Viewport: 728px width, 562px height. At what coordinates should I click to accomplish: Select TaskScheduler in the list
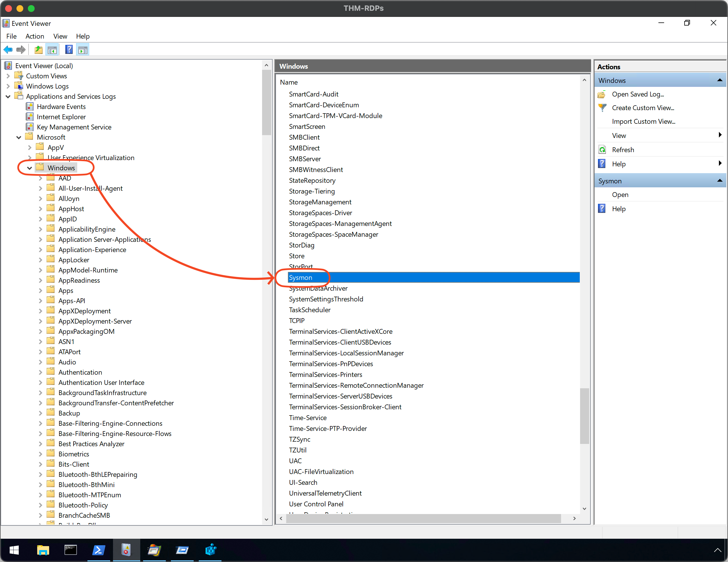(310, 310)
